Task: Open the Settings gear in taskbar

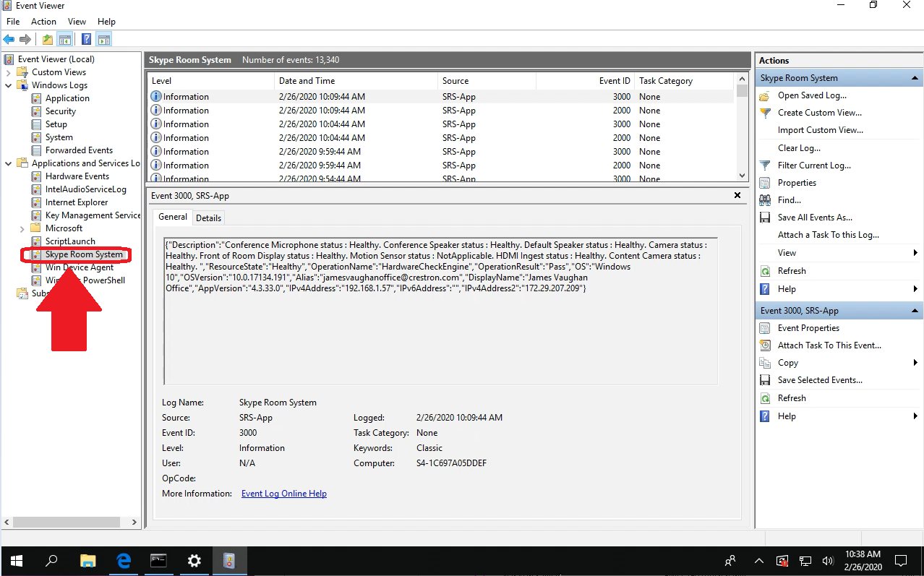Action: pyautogui.click(x=194, y=560)
